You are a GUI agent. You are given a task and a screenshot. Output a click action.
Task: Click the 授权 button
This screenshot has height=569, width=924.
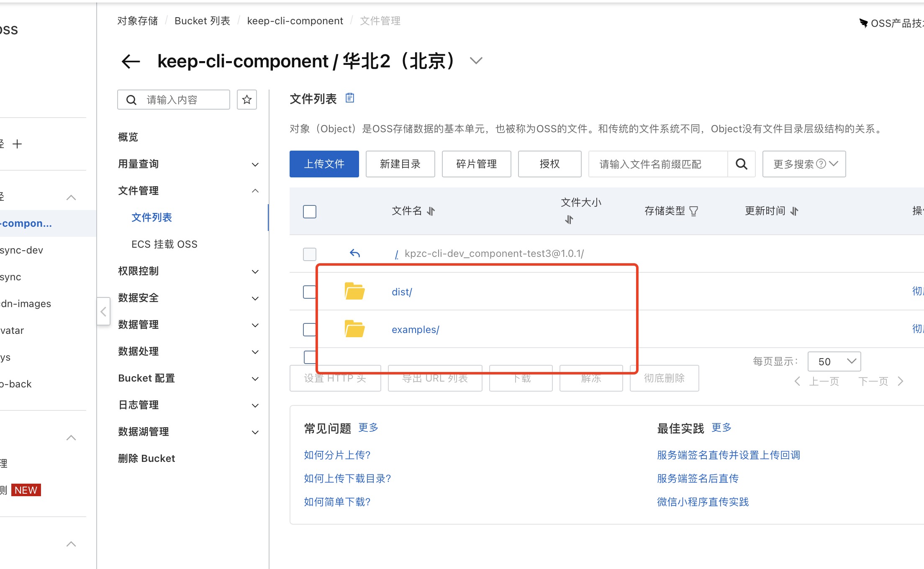click(x=550, y=164)
